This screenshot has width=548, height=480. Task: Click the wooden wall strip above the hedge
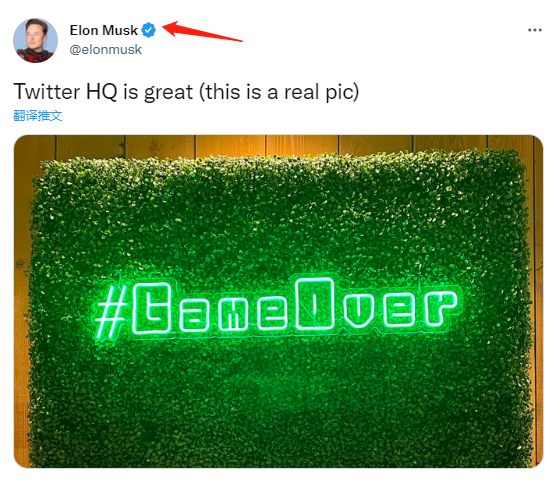[278, 144]
